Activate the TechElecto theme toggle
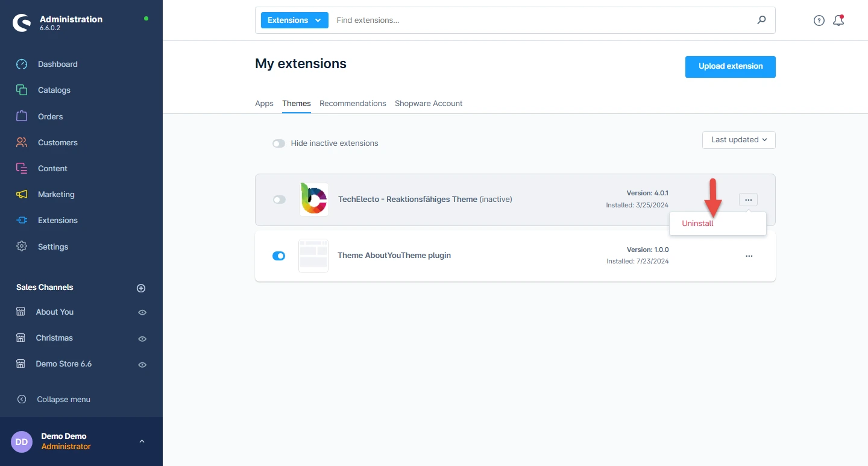 coord(279,200)
